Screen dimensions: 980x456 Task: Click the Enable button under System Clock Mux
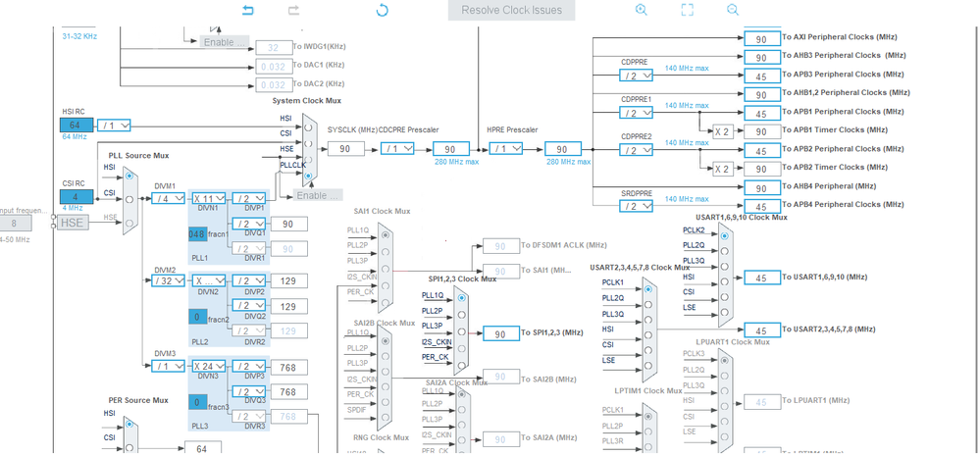pyautogui.click(x=318, y=195)
